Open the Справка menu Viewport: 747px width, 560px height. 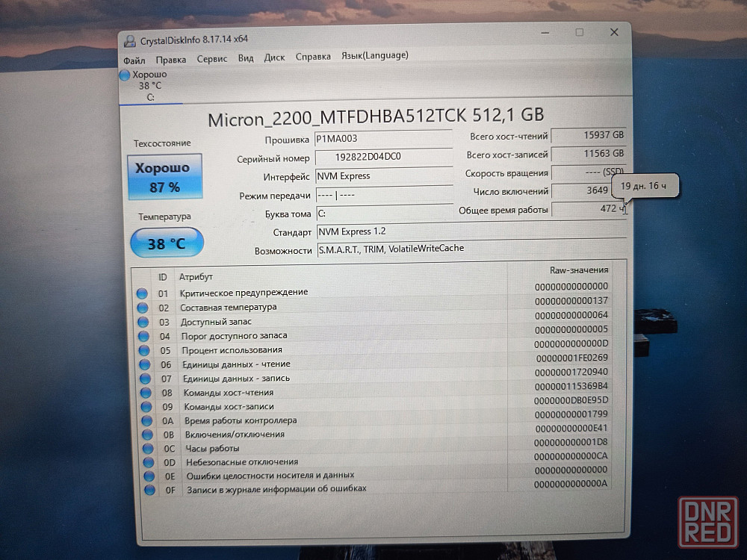click(313, 57)
